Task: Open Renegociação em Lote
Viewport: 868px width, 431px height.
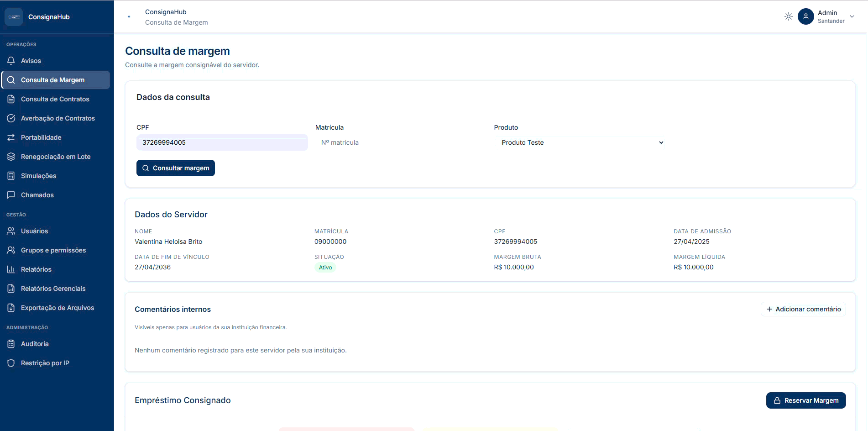Action: 56,157
